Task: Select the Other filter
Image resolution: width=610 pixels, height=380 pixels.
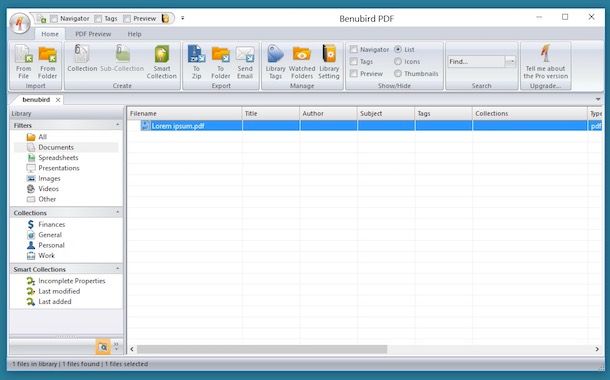Action: (x=41, y=199)
